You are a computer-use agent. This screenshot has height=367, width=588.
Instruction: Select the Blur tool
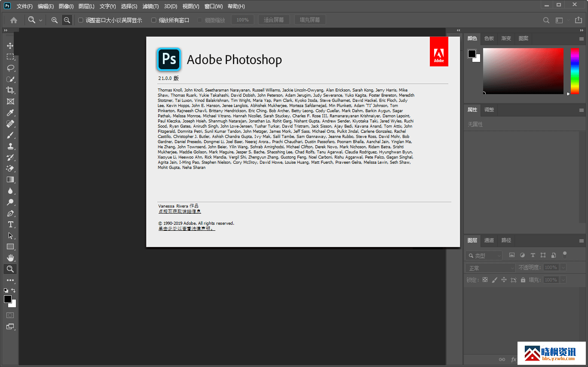(x=10, y=191)
